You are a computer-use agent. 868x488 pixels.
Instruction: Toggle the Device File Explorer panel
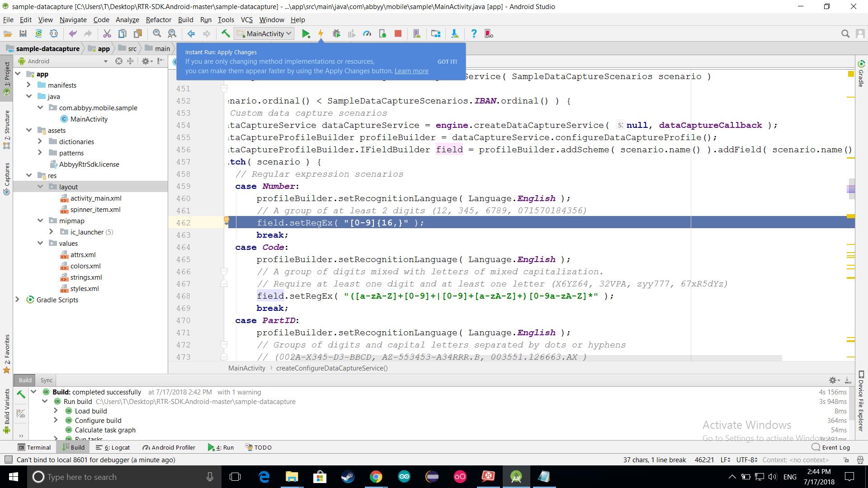click(861, 401)
